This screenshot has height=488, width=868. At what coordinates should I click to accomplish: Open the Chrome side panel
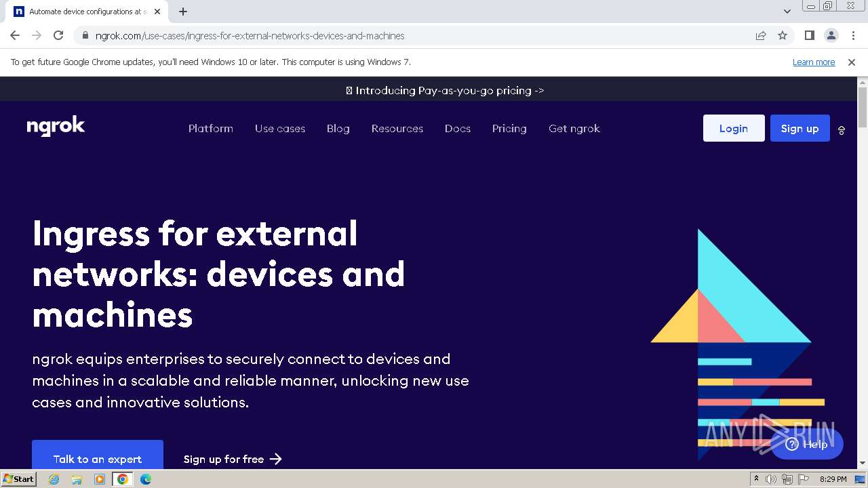pyautogui.click(x=809, y=35)
